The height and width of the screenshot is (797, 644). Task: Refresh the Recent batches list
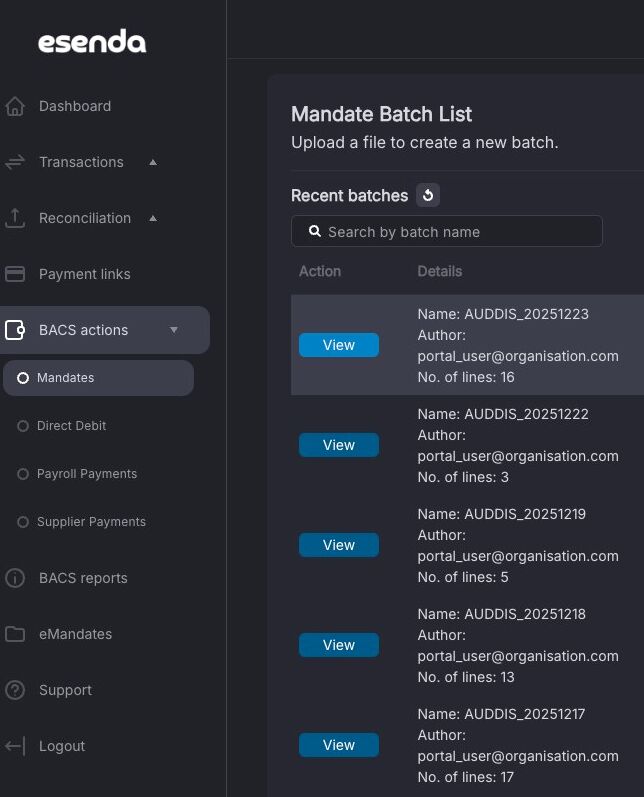point(428,195)
